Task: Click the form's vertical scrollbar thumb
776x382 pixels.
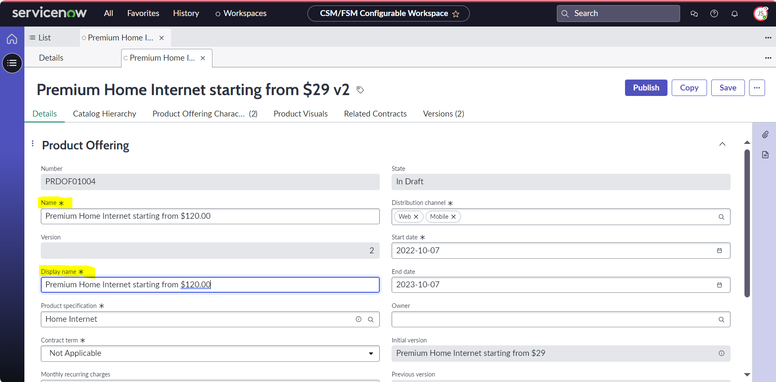Action: pos(747,223)
